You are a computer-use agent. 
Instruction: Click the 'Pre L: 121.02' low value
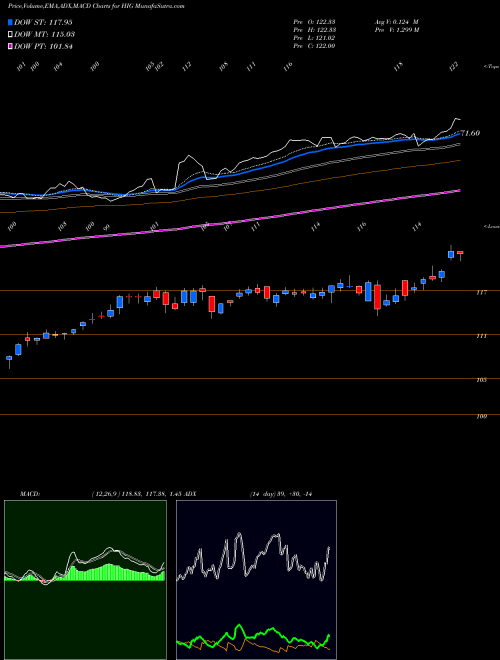[x=314, y=38]
